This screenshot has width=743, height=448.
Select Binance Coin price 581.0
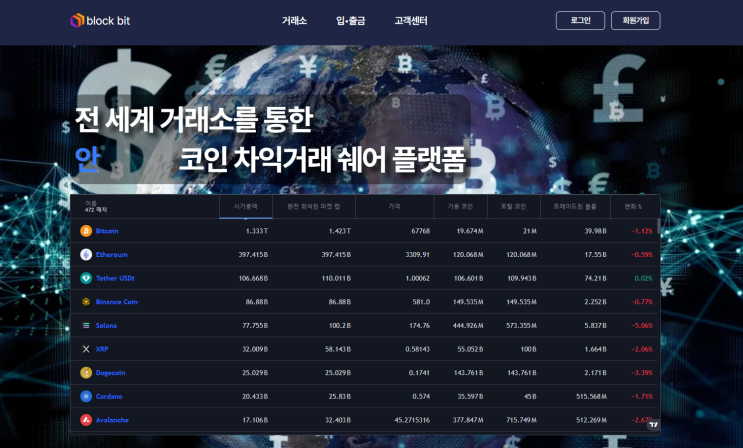coord(421,302)
